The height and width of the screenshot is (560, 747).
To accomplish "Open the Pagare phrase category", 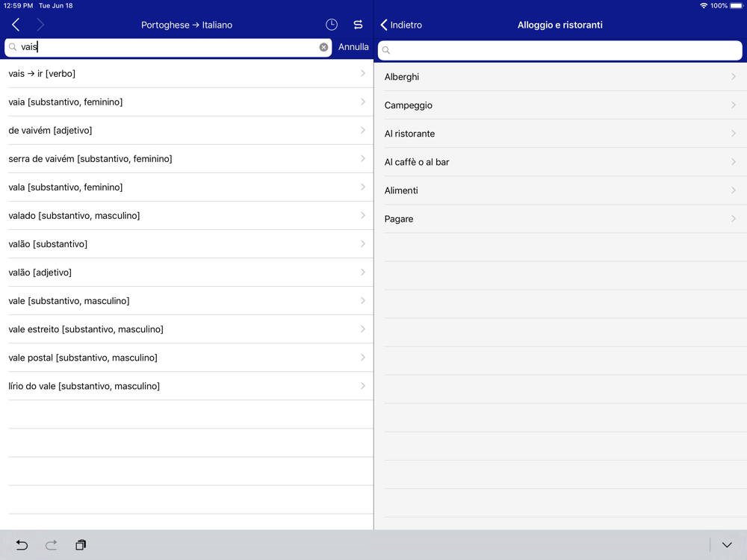I will tap(561, 219).
